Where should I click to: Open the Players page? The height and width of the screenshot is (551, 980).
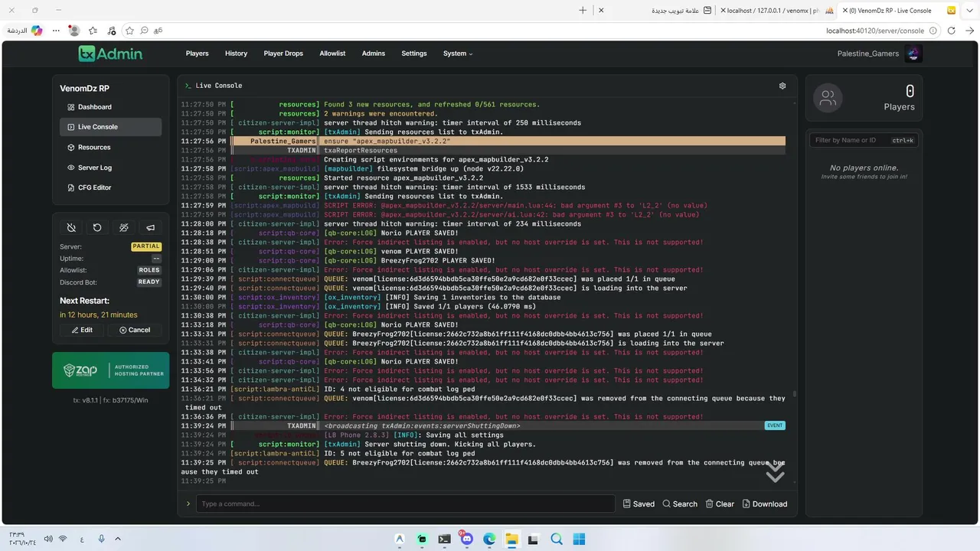197,54
